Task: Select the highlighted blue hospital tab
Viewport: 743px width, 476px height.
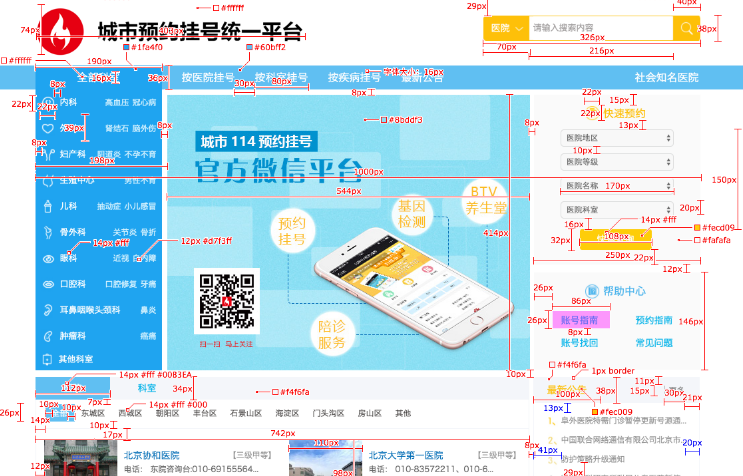Action: coord(73,387)
